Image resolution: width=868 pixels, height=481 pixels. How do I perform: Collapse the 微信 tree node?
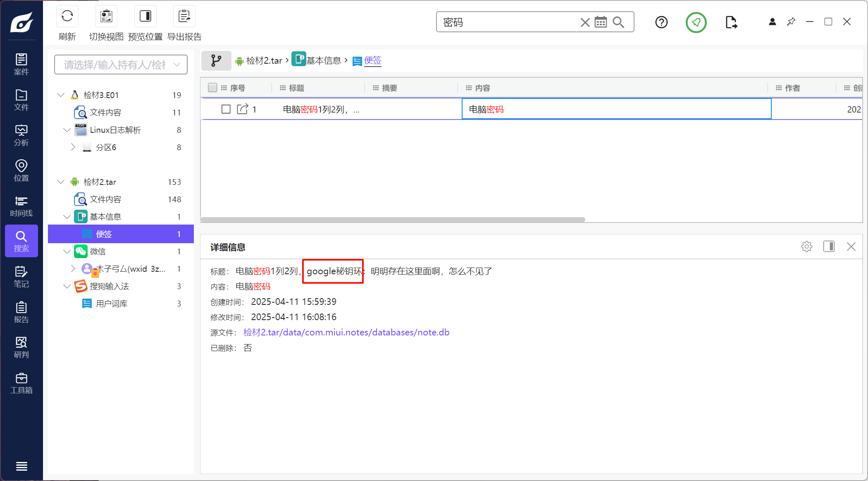coord(67,251)
